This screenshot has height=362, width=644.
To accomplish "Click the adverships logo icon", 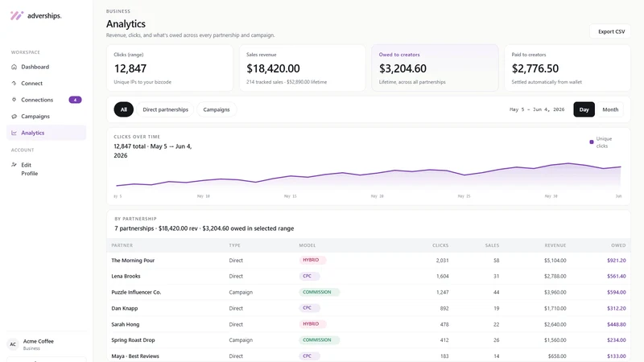I will click(x=17, y=15).
